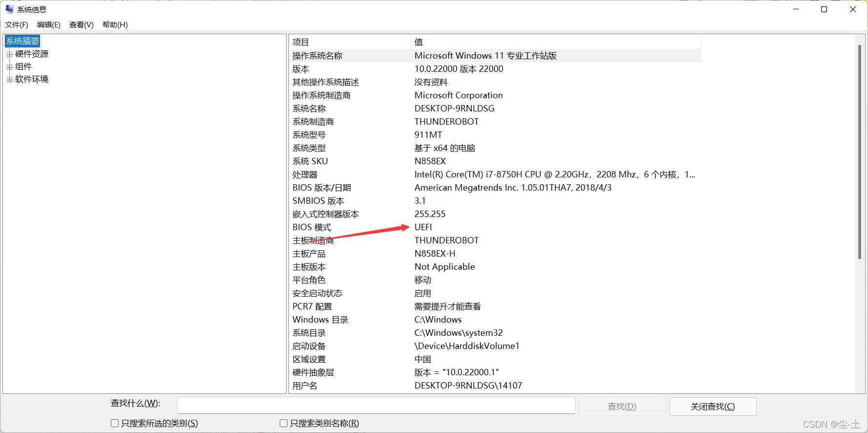Select the 系统制造商 row label
Image resolution: width=868 pixels, height=433 pixels.
[313, 122]
